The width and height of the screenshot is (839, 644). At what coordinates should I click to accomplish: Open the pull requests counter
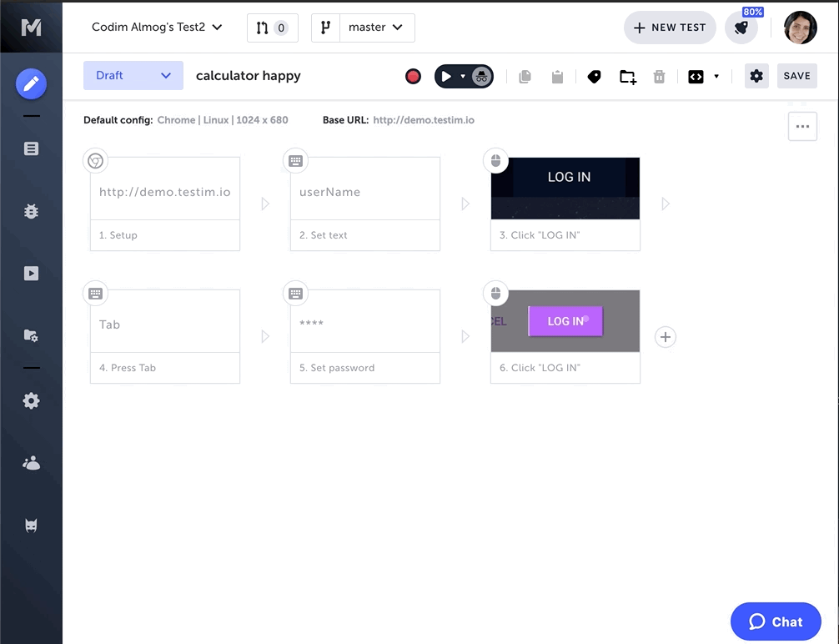[272, 28]
